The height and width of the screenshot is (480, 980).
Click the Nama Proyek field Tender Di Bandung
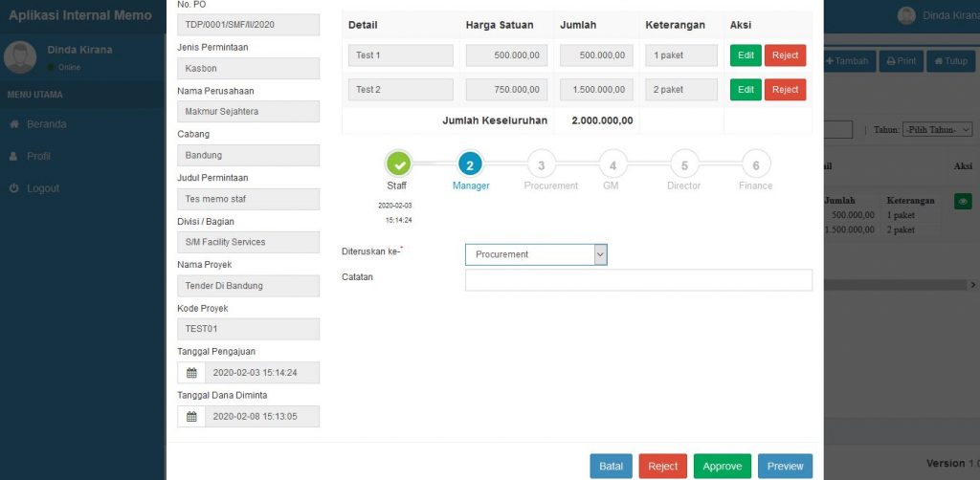pyautogui.click(x=249, y=286)
